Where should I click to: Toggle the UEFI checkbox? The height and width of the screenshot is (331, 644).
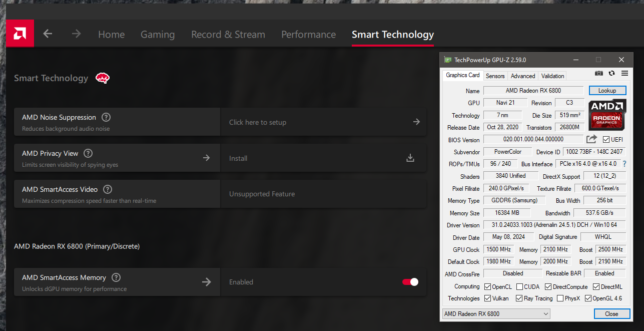pyautogui.click(x=606, y=140)
